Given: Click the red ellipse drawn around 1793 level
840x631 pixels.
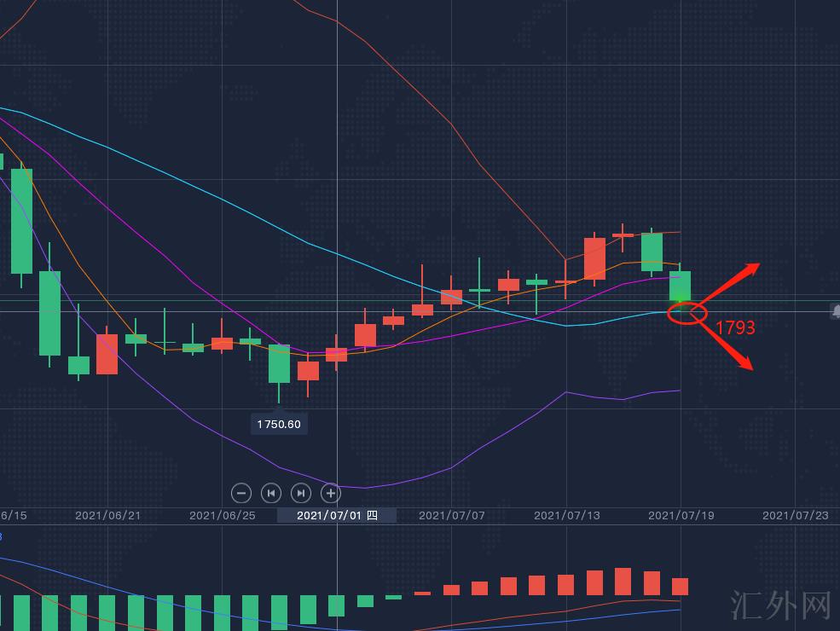Looking at the screenshot, I should (x=687, y=313).
